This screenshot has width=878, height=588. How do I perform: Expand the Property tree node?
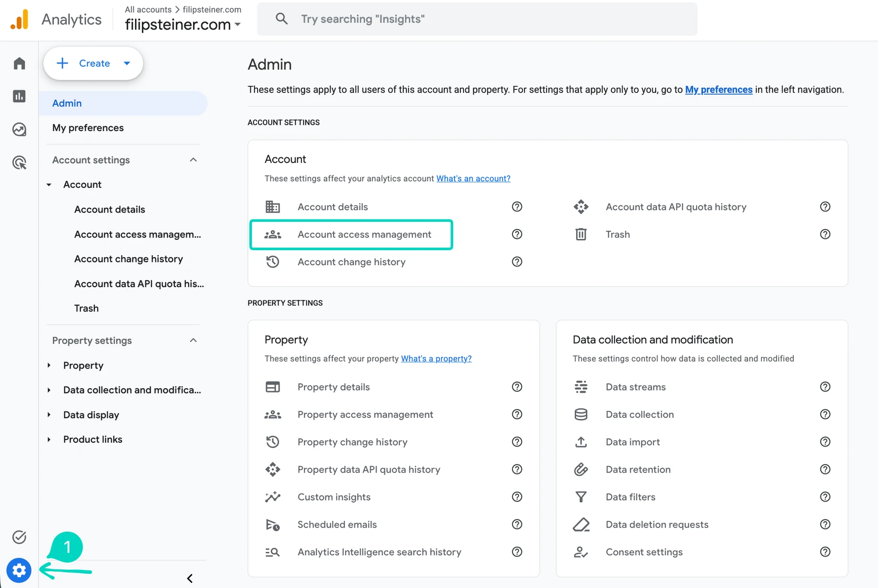coord(49,365)
